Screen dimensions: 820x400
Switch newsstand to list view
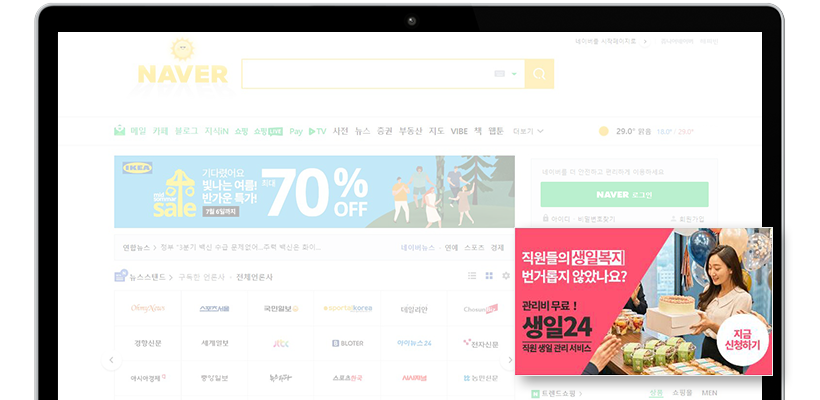click(472, 276)
